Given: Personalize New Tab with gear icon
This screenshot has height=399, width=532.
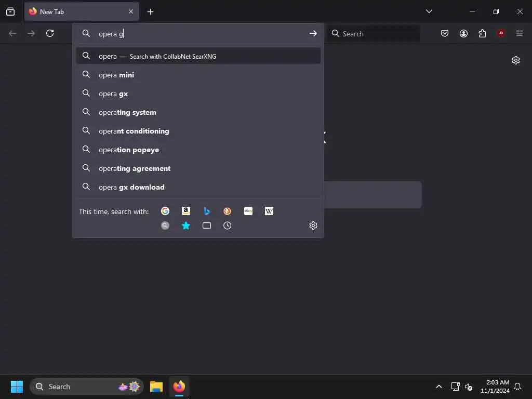Looking at the screenshot, I should pos(516,60).
